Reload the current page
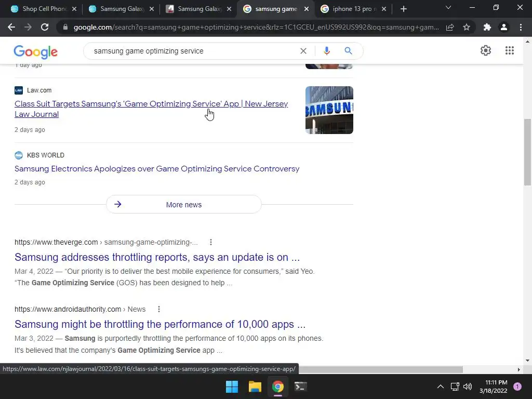Viewport: 532px width, 399px height. [45, 27]
